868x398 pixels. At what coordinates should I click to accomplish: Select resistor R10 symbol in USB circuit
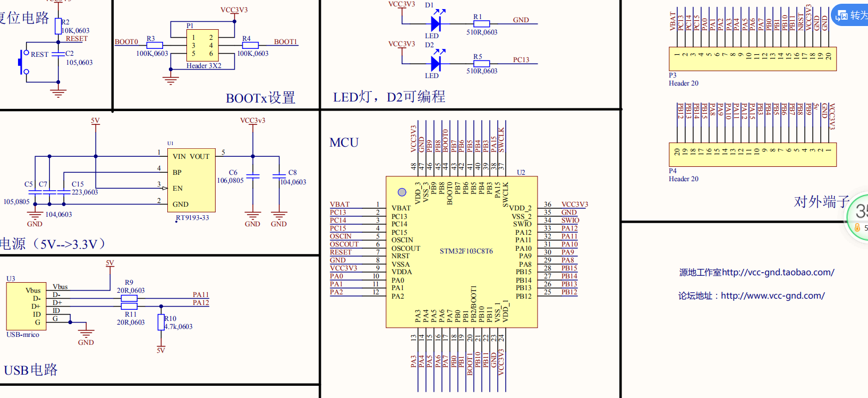point(161,323)
